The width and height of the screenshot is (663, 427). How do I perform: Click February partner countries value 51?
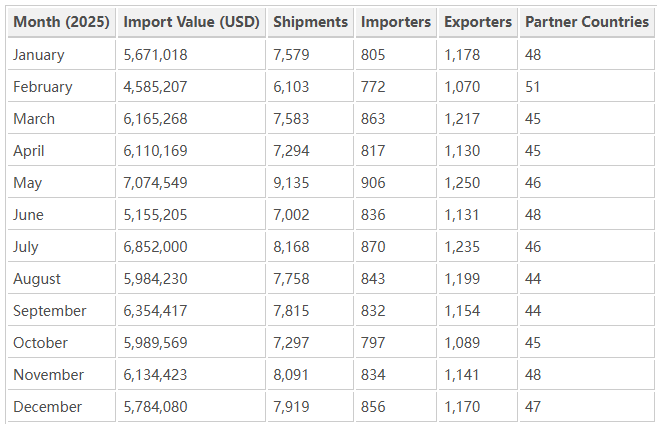(x=533, y=87)
